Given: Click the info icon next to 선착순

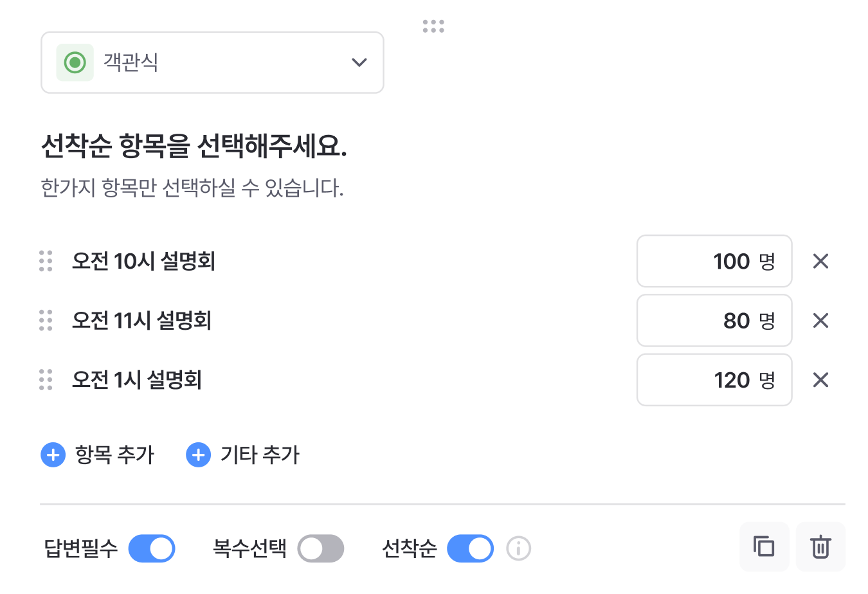Looking at the screenshot, I should [518, 549].
